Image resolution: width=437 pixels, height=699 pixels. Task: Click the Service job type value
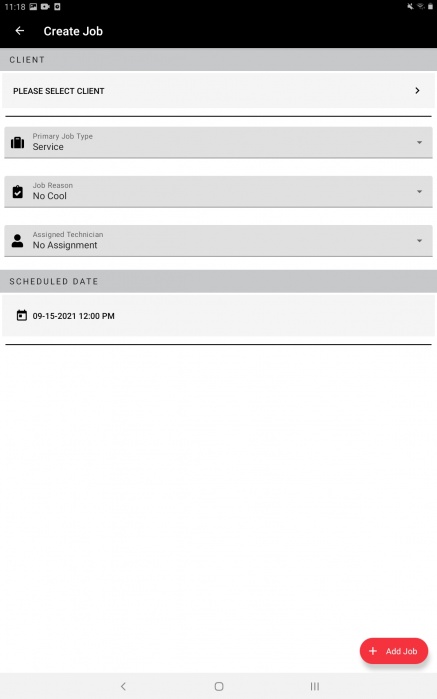[48, 147]
